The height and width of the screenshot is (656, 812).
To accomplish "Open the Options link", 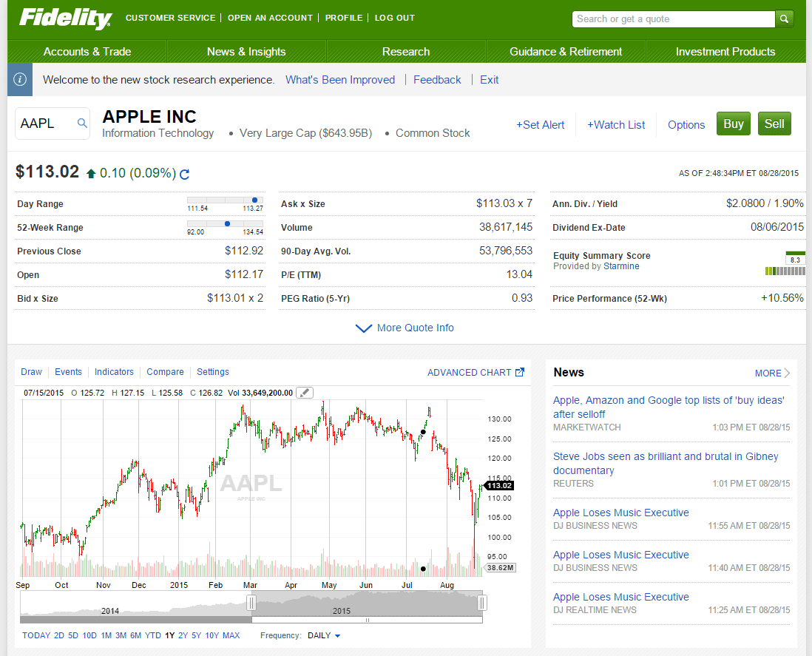I will point(686,125).
